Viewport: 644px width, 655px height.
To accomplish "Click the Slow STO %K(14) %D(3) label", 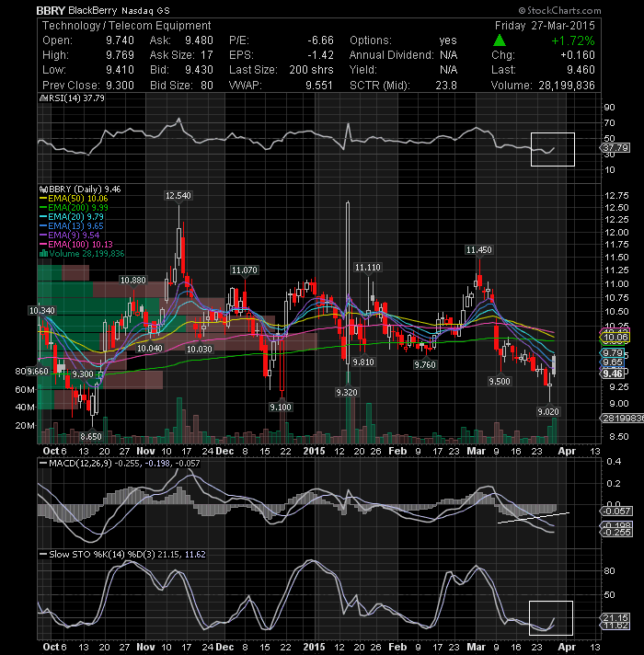I will coord(102,555).
